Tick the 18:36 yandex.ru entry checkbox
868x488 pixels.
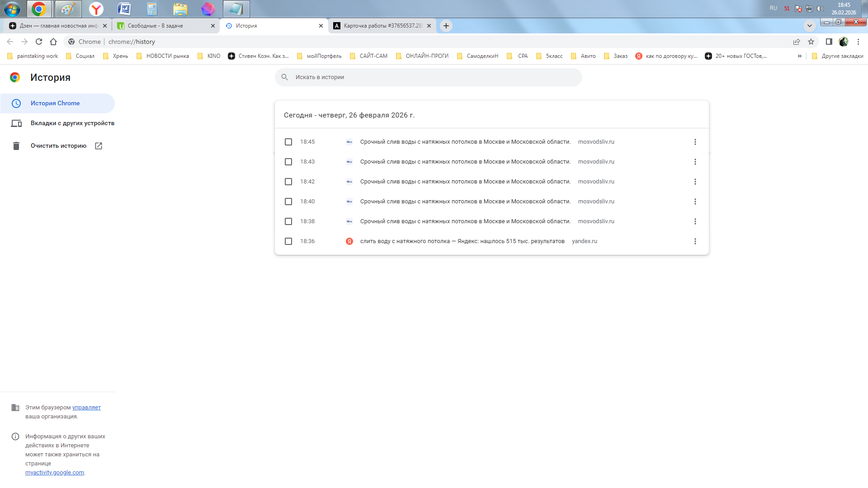coord(288,241)
